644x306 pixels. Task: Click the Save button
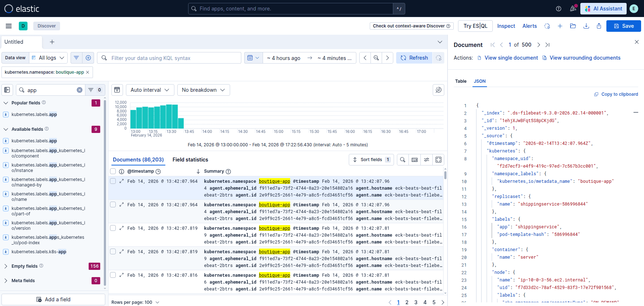click(x=624, y=26)
